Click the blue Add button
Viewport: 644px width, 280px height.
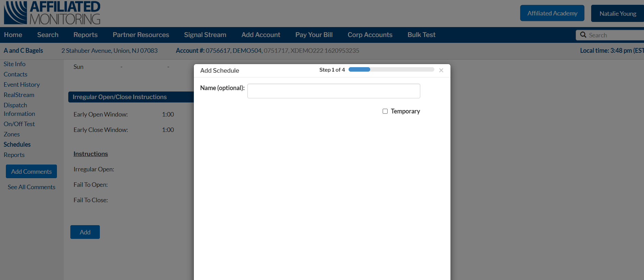click(85, 232)
